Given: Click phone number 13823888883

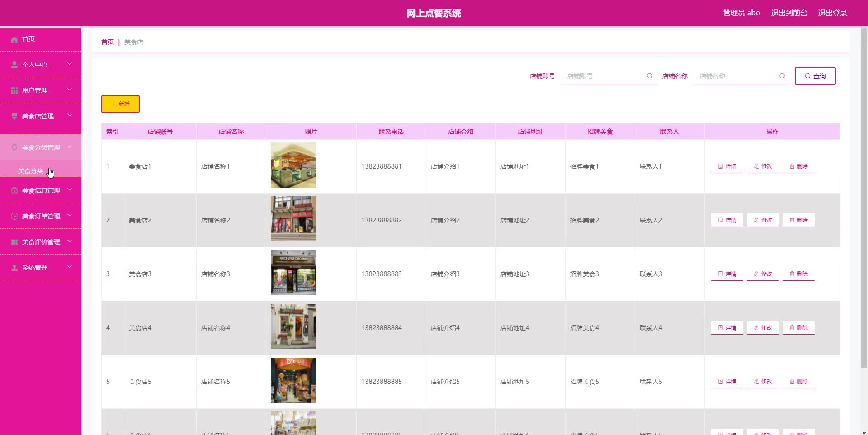Looking at the screenshot, I should pyautogui.click(x=382, y=274).
